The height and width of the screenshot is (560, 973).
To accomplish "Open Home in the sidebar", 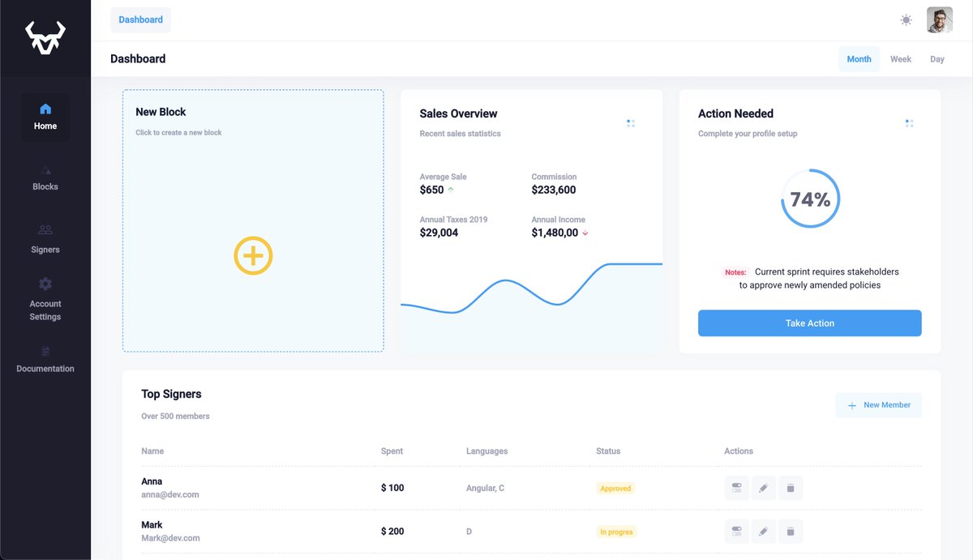I will (x=45, y=117).
